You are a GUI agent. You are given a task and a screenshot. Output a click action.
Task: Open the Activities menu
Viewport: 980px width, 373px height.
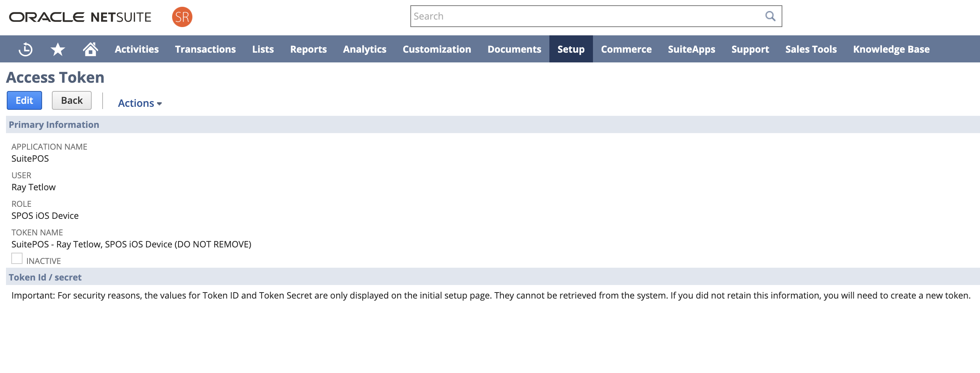pyautogui.click(x=136, y=49)
